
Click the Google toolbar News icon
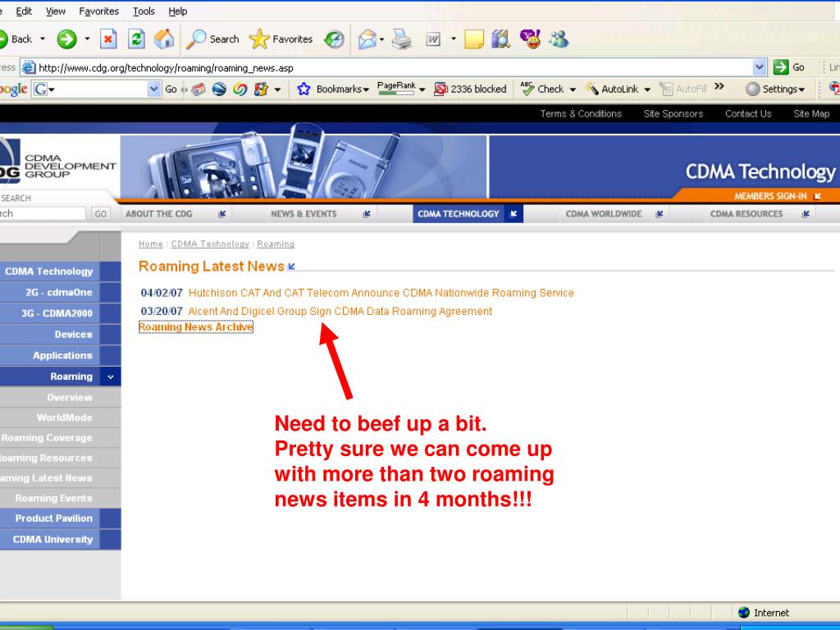199,89
